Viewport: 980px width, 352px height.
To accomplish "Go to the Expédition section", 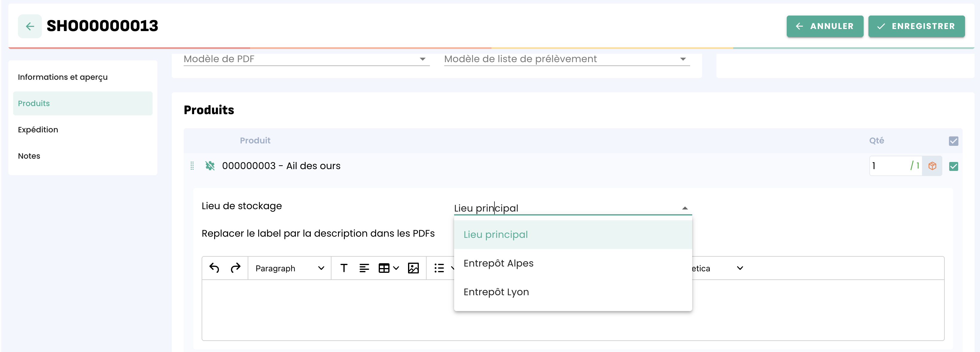I will coord(38,130).
